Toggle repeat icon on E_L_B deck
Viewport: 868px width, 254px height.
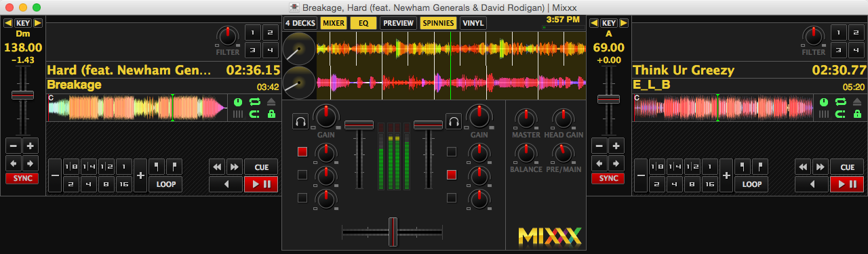pyautogui.click(x=840, y=102)
